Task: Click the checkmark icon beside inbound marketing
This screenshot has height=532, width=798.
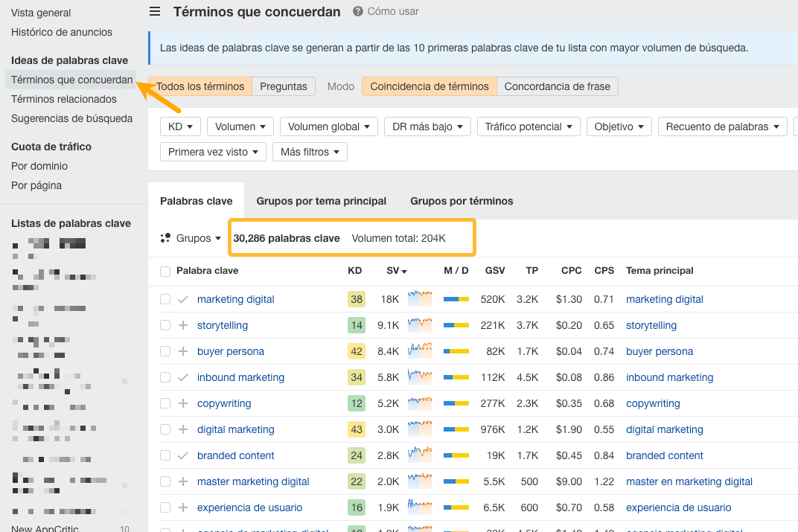Action: 182,376
